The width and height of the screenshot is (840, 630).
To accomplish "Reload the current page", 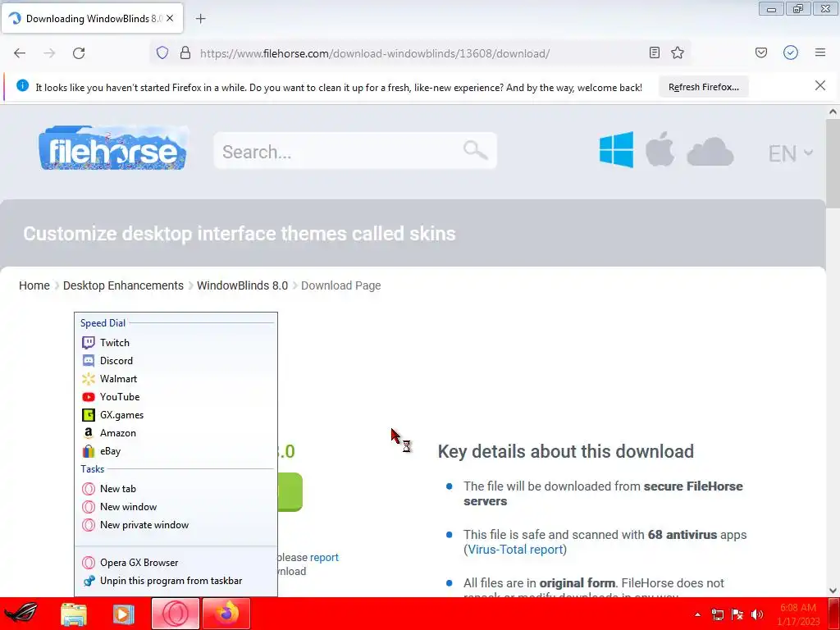I will [x=79, y=53].
